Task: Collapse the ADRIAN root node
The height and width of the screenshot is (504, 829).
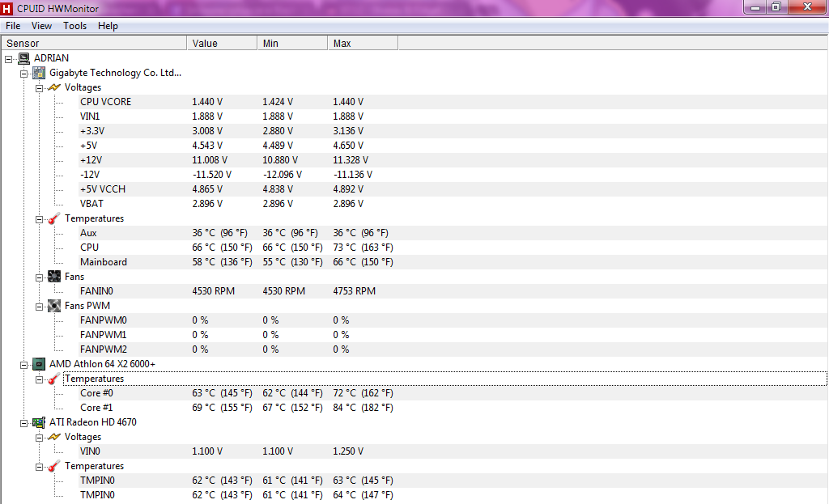Action: click(8, 59)
